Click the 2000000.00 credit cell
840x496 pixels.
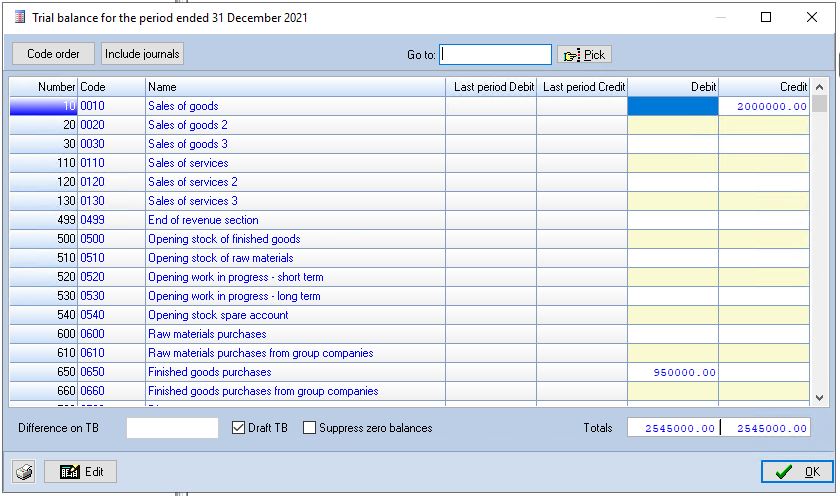764,106
